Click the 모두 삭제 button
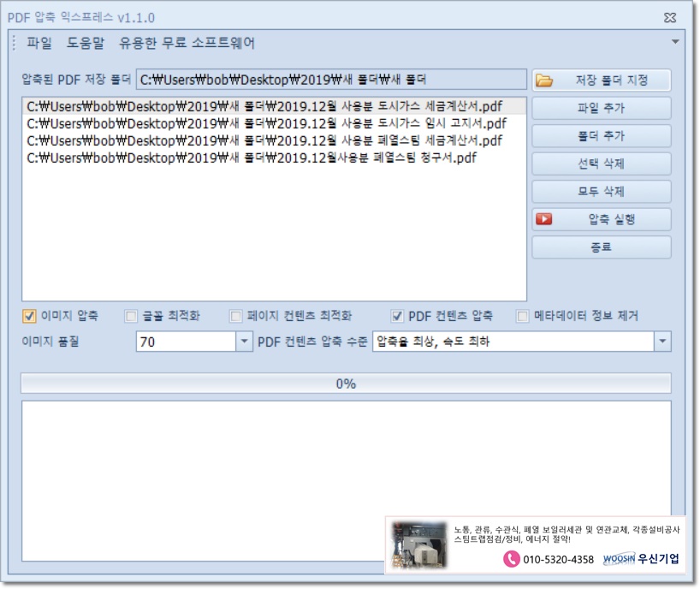 click(x=602, y=192)
